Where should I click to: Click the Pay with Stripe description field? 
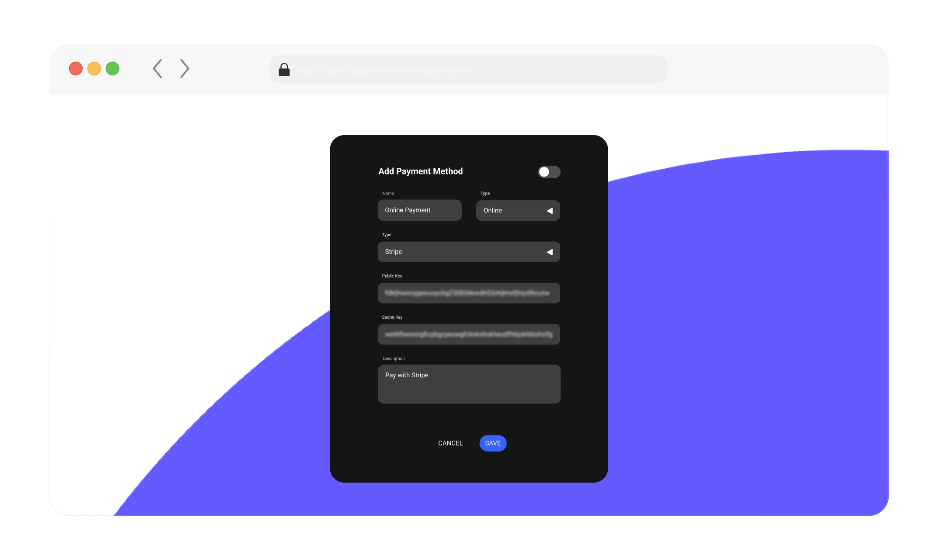click(x=469, y=383)
